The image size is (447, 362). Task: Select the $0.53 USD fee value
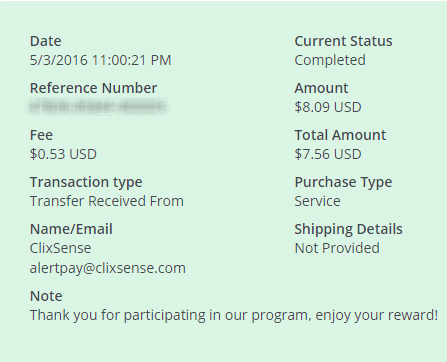[x=63, y=154]
